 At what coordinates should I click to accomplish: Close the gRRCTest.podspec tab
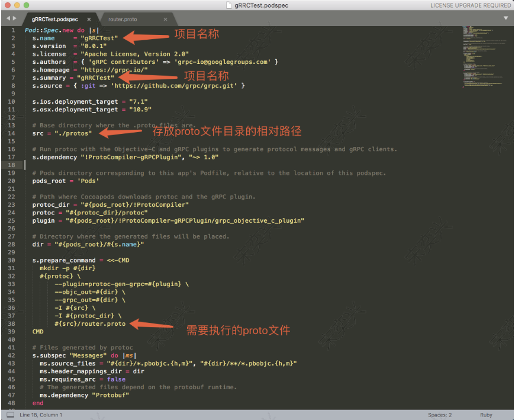(x=89, y=20)
